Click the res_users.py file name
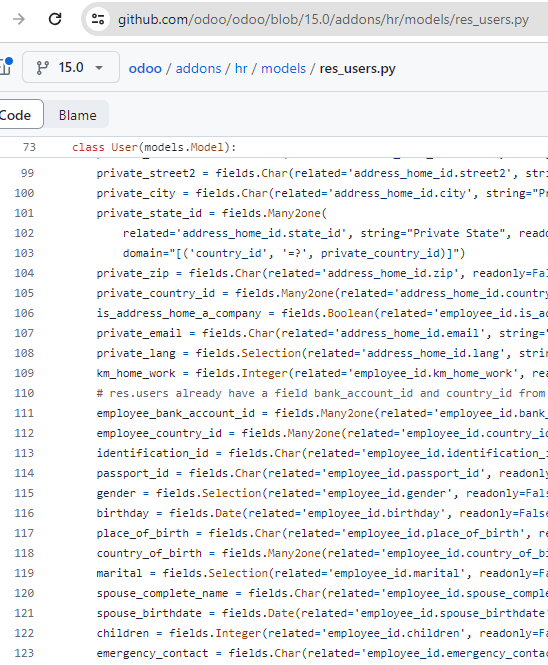The height and width of the screenshot is (665, 548). tap(358, 68)
